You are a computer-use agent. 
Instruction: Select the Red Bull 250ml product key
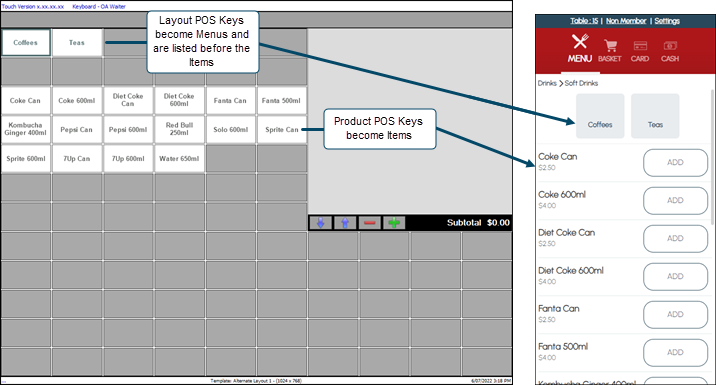point(179,129)
